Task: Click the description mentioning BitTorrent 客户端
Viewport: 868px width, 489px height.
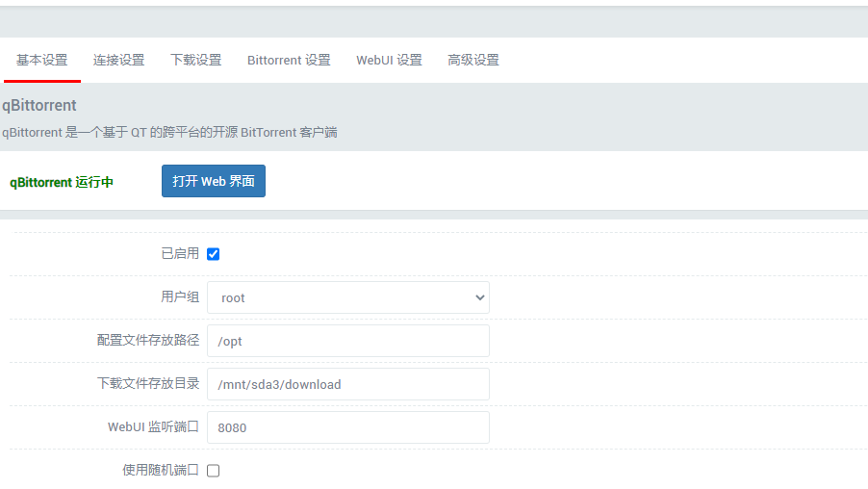Action: coord(169,132)
